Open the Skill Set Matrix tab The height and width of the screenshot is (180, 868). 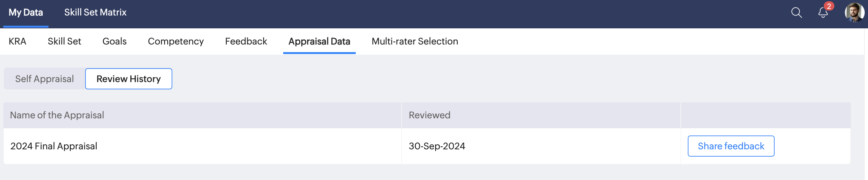click(95, 13)
